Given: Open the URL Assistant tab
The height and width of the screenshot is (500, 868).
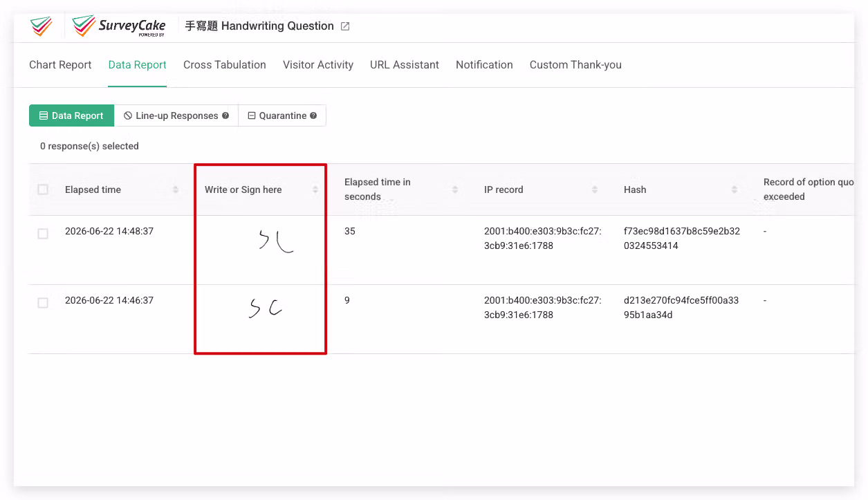Looking at the screenshot, I should [x=405, y=65].
